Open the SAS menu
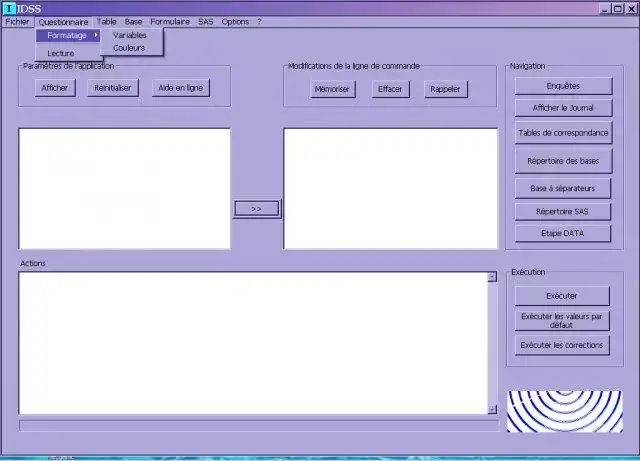 coord(206,22)
